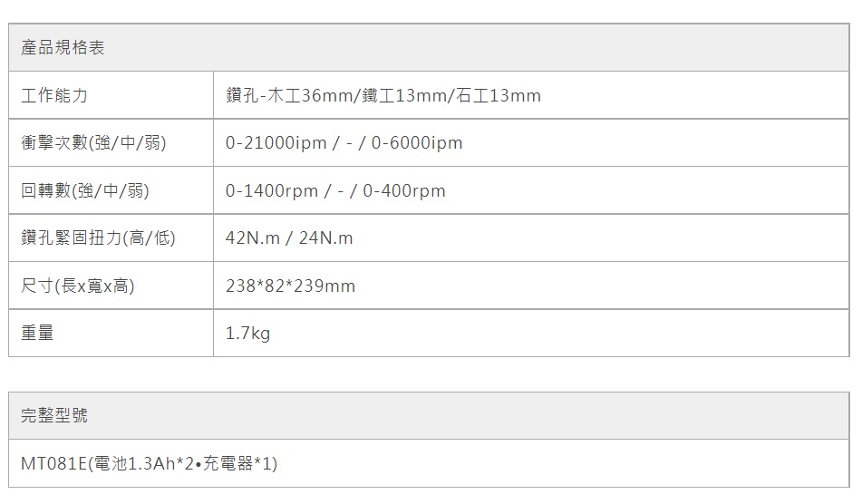
Task: Click the 產品規格表 table header
Action: 63,48
